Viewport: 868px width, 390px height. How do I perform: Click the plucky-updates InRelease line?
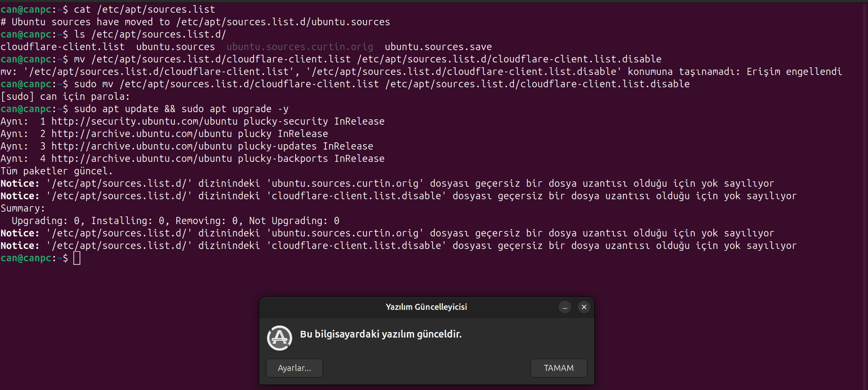pos(187,146)
